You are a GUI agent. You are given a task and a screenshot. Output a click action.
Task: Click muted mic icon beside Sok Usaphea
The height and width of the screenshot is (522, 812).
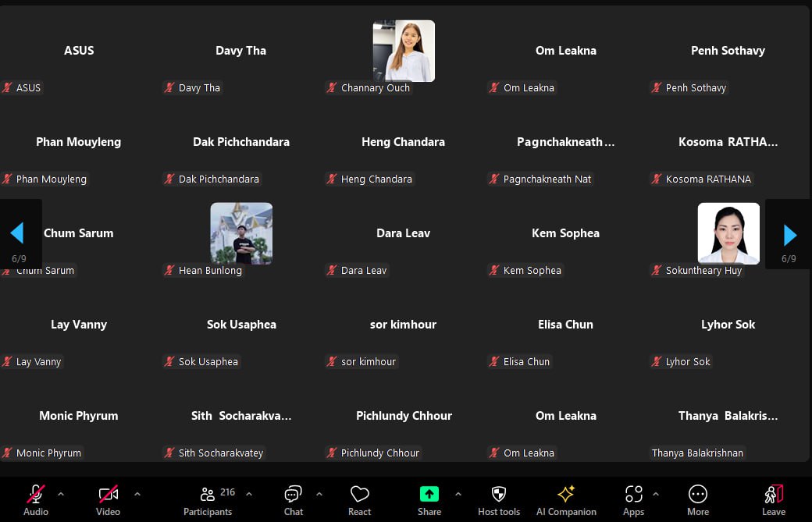(x=169, y=361)
